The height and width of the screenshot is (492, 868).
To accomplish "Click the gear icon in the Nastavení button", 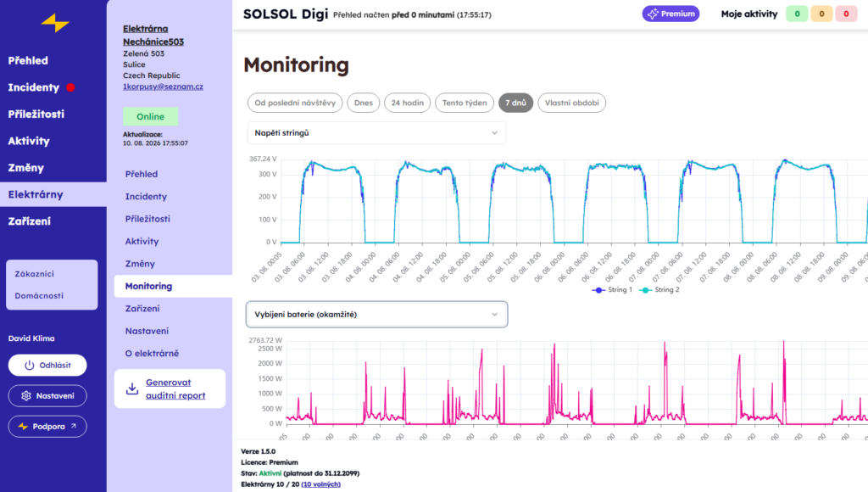I will 26,395.
